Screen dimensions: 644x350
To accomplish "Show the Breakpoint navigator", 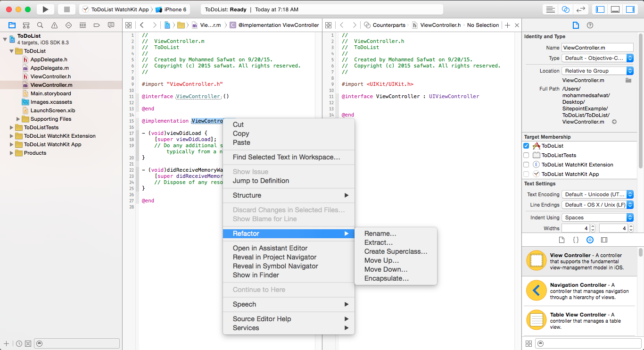I will [x=97, y=25].
